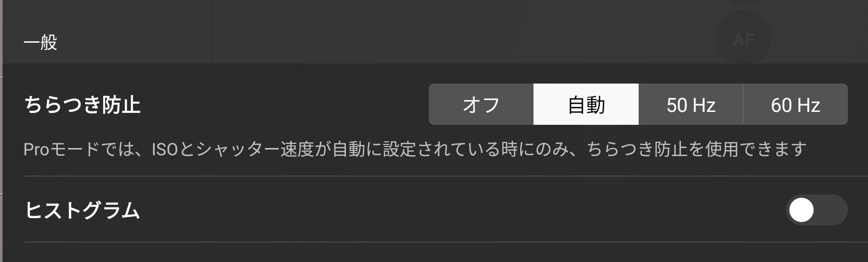868x262 pixels.
Task: Tap the partially visible circle above AF
Action: pos(743,2)
